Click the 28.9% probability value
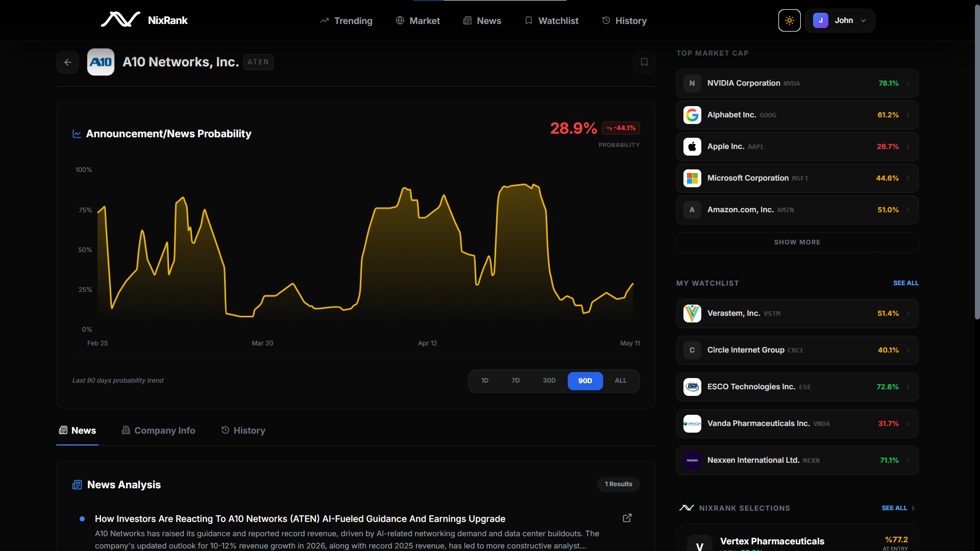Viewport: 980px width, 551px height. coord(573,128)
